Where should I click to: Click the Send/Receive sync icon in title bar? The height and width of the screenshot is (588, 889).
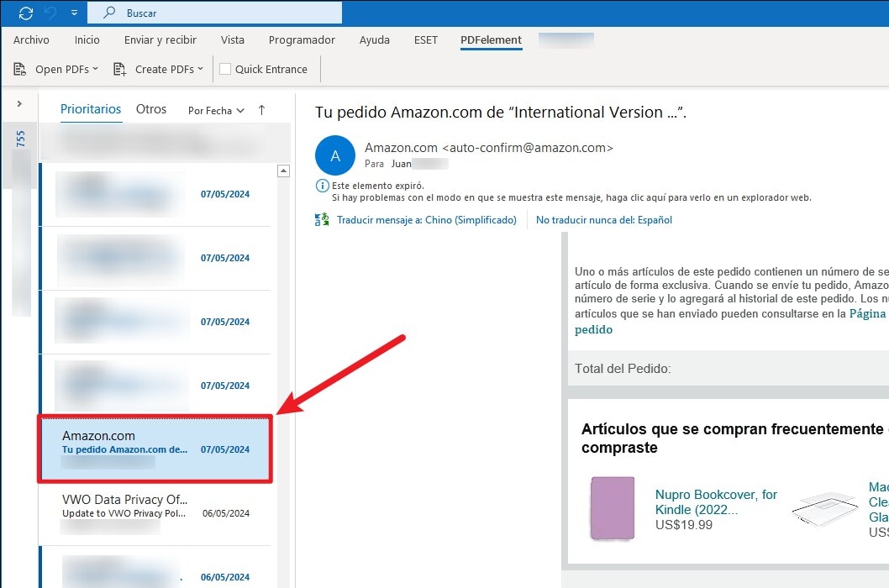tap(25, 13)
